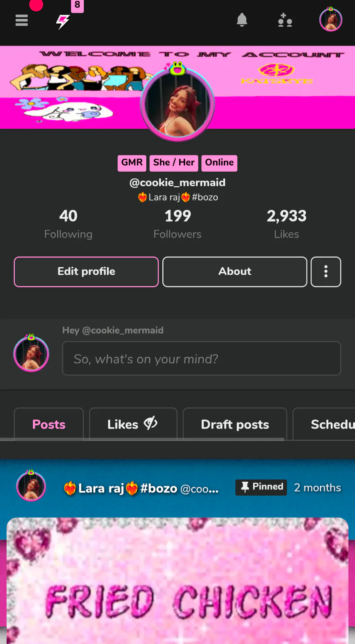Click the pin icon on Pinned badge

coord(245,487)
